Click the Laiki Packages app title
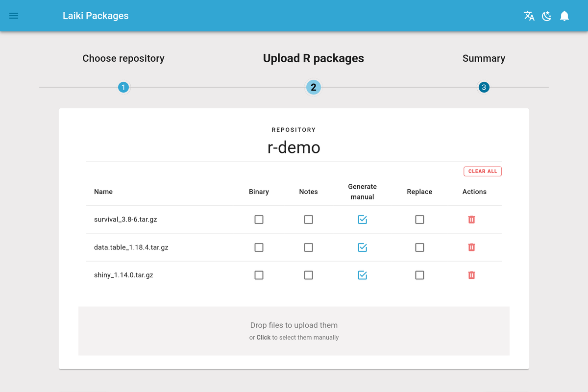The image size is (588, 392). (96, 16)
